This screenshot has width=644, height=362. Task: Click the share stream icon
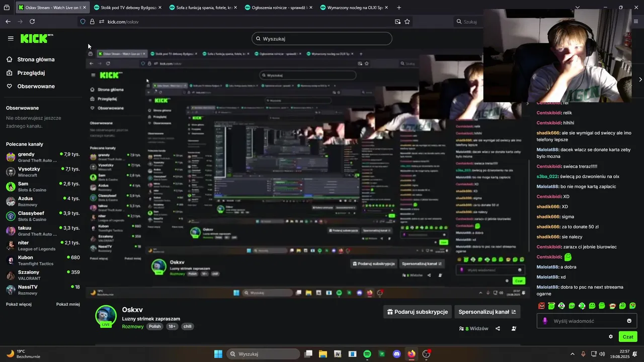pos(498,329)
